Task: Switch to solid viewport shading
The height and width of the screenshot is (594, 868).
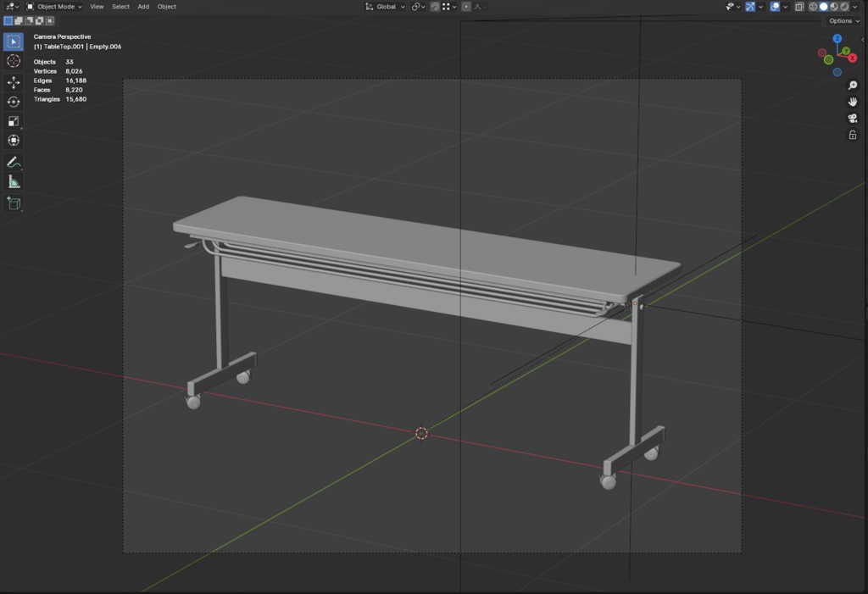Action: coord(824,7)
